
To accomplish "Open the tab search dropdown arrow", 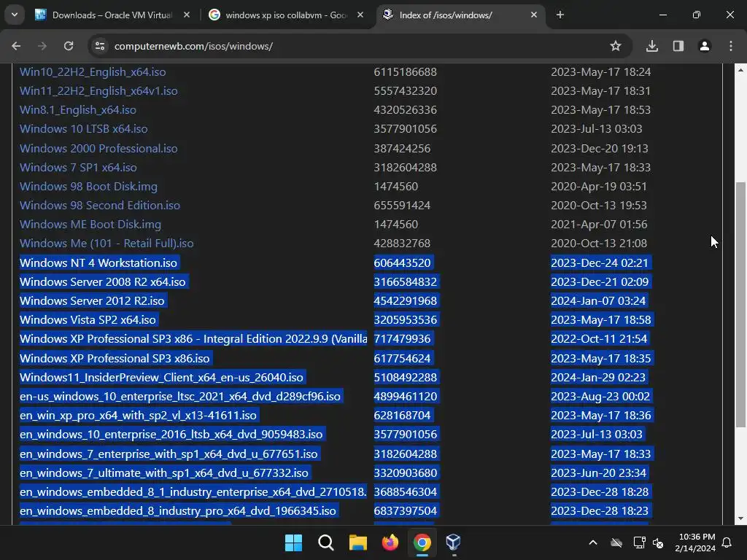I will [x=15, y=15].
